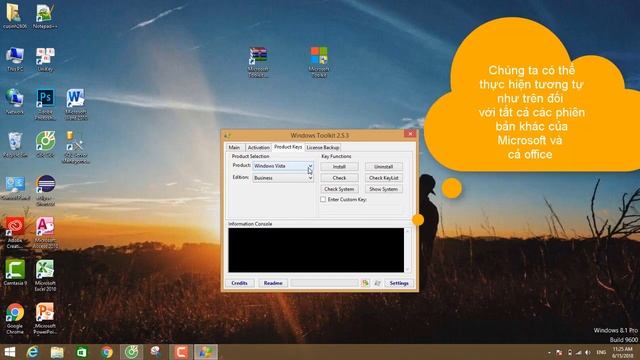The image size is (640, 360).
Task: Open the License Backup tab
Action: 323,147
